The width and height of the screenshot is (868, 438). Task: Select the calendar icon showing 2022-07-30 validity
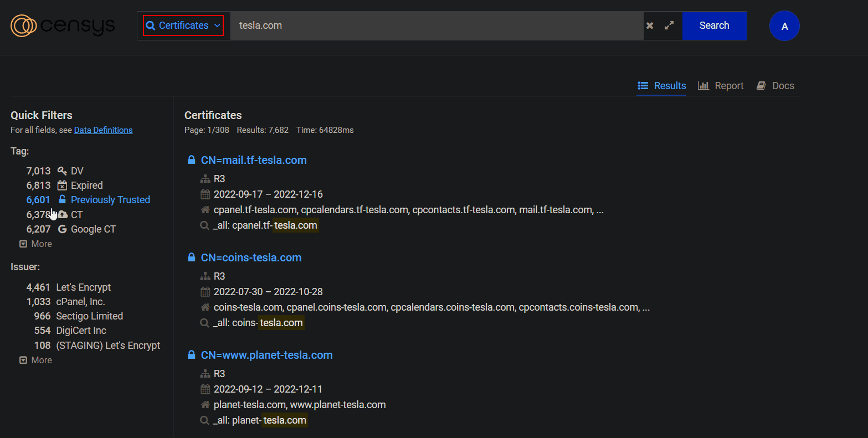[x=204, y=291]
